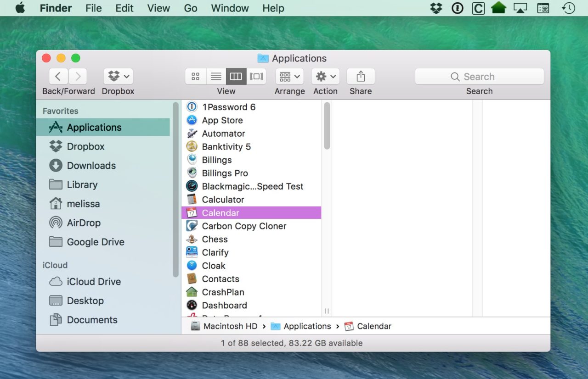The height and width of the screenshot is (379, 588).
Task: Open the File menu
Action: pyautogui.click(x=94, y=8)
